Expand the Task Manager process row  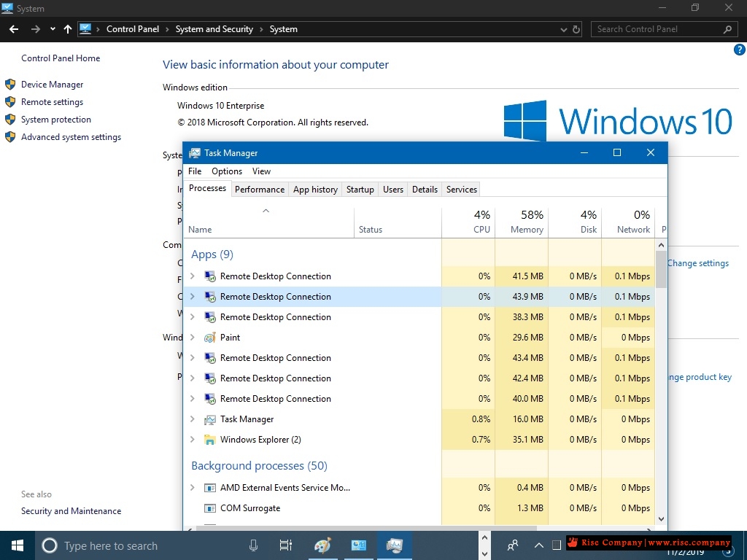(193, 419)
